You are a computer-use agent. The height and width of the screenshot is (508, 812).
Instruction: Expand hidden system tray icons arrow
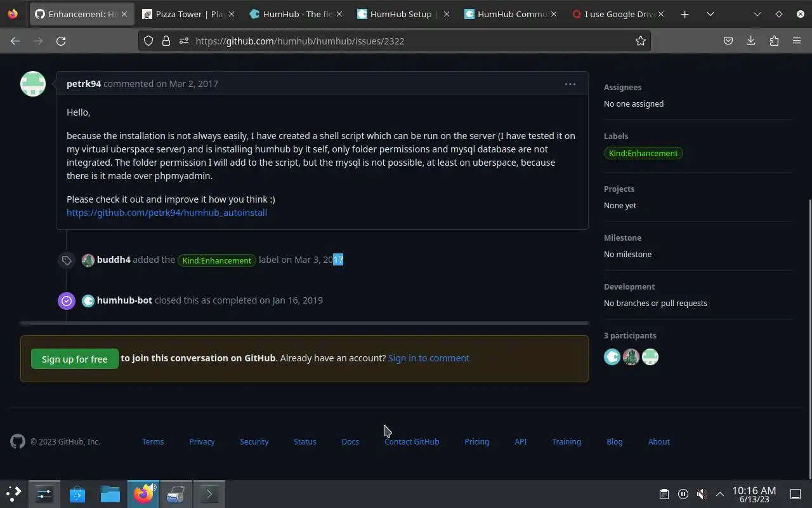[x=720, y=493]
